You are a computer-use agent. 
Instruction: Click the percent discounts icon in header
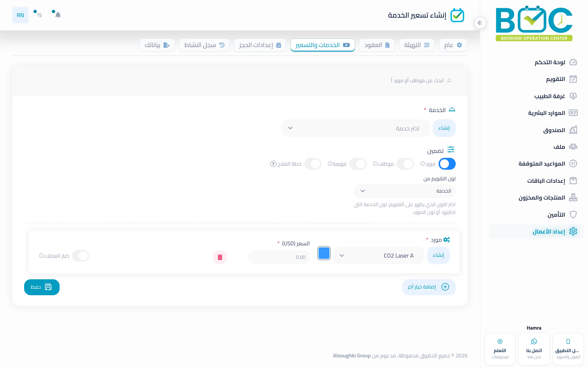[40, 15]
